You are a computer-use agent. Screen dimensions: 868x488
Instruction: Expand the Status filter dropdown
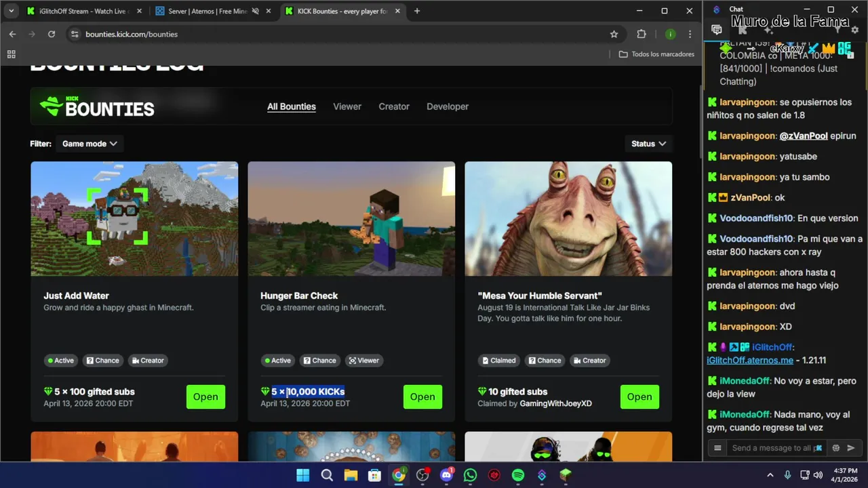[x=648, y=144]
